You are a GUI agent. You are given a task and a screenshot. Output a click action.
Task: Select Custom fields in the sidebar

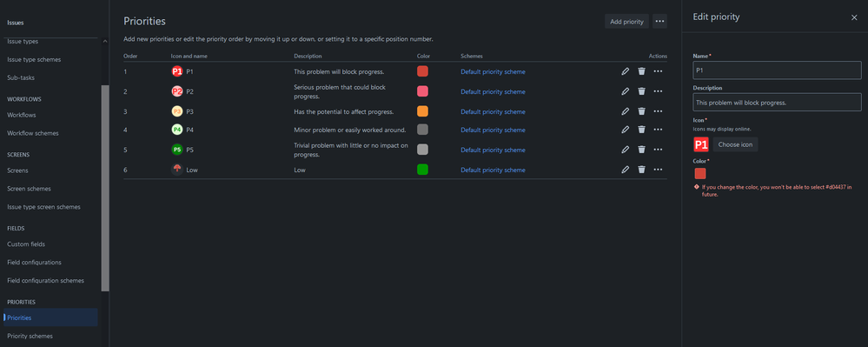tap(26, 244)
